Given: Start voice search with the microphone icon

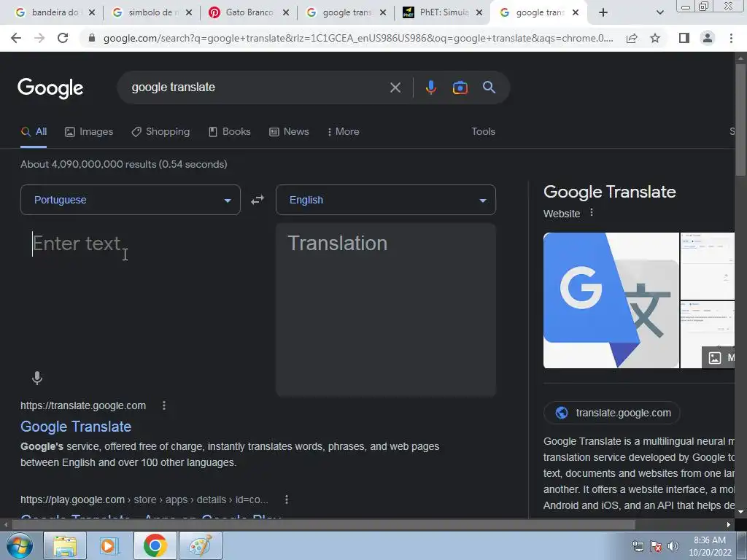Looking at the screenshot, I should click(x=430, y=87).
